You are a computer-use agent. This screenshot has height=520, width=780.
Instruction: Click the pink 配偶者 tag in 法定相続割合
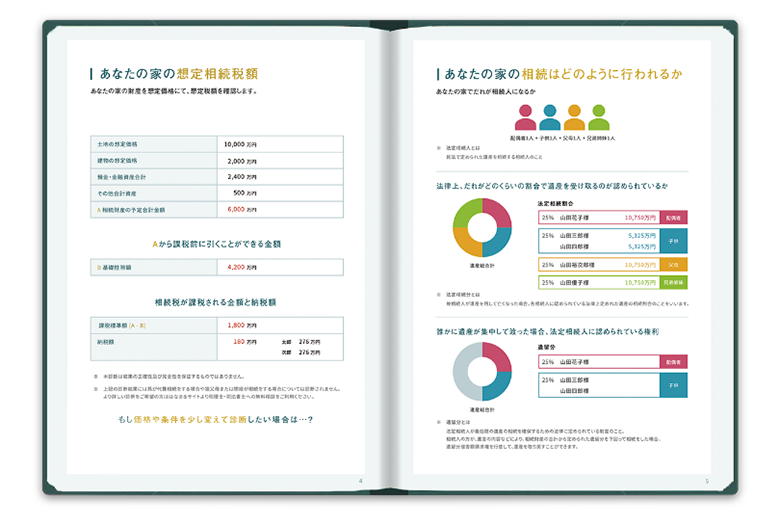[x=674, y=217]
